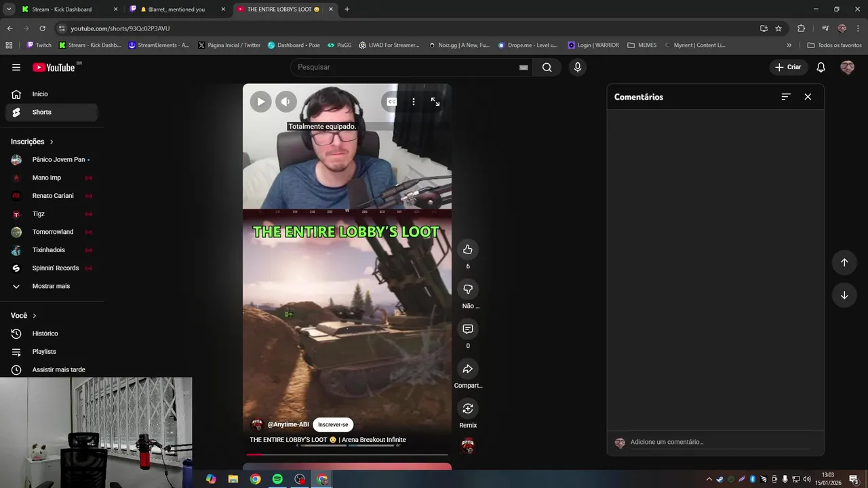This screenshot has height=488, width=868.
Task: Open the StreamElements bookmark
Action: pyautogui.click(x=159, y=45)
